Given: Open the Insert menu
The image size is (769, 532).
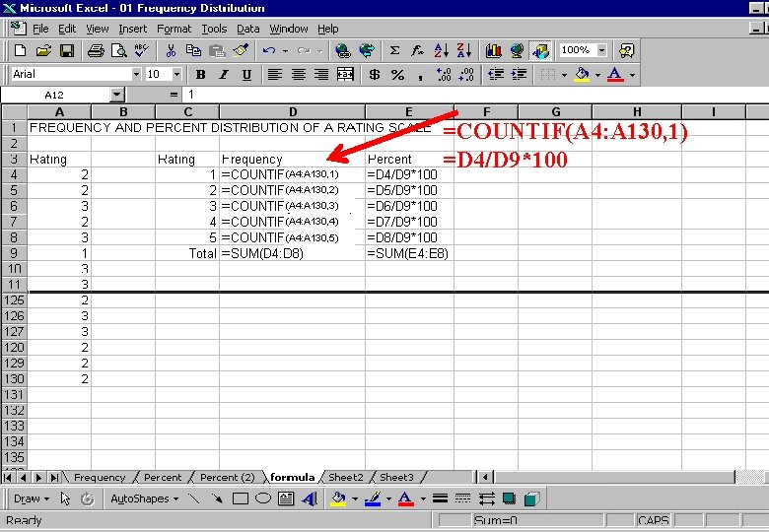Looking at the screenshot, I should point(132,29).
